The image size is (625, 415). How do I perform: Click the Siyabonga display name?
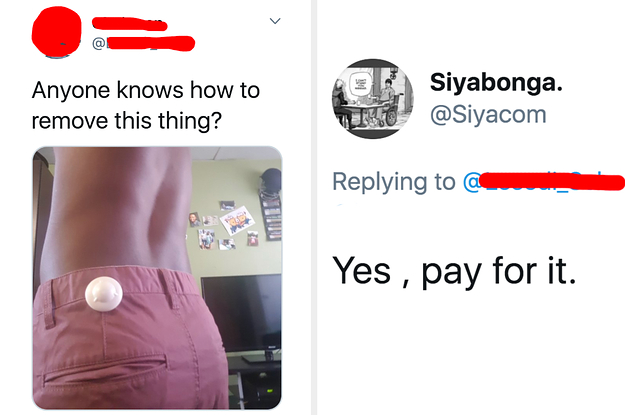pos(496,83)
